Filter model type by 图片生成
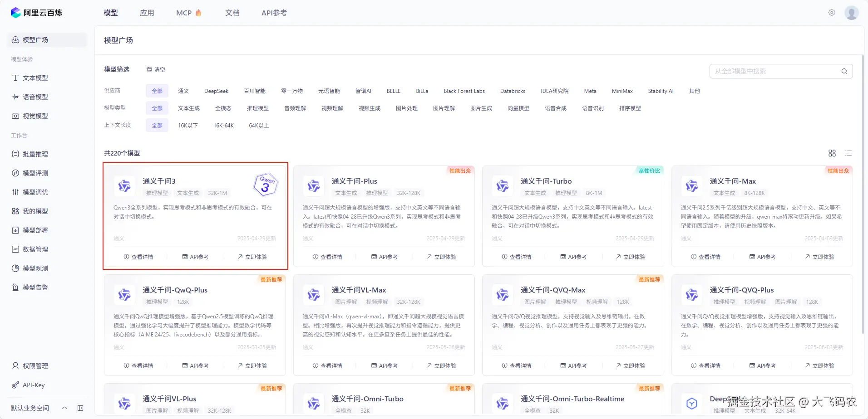868x419 pixels. (x=481, y=108)
